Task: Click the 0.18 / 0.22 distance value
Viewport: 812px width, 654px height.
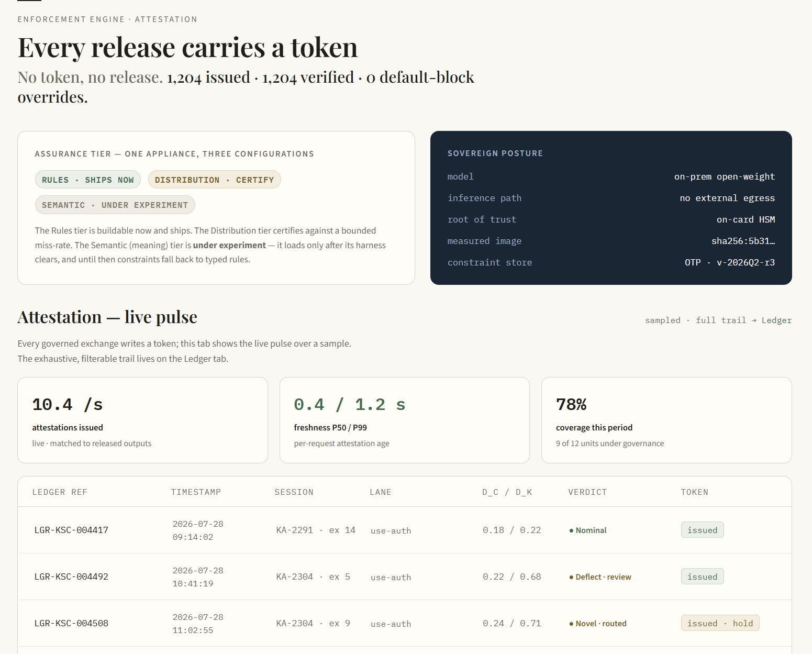Action: coord(512,530)
